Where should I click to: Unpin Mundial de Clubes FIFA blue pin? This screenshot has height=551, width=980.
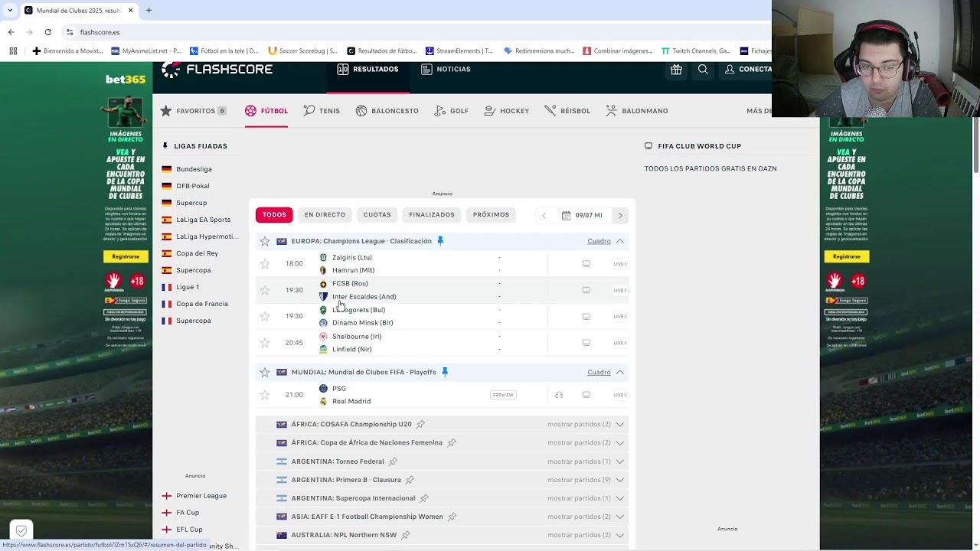[445, 372]
